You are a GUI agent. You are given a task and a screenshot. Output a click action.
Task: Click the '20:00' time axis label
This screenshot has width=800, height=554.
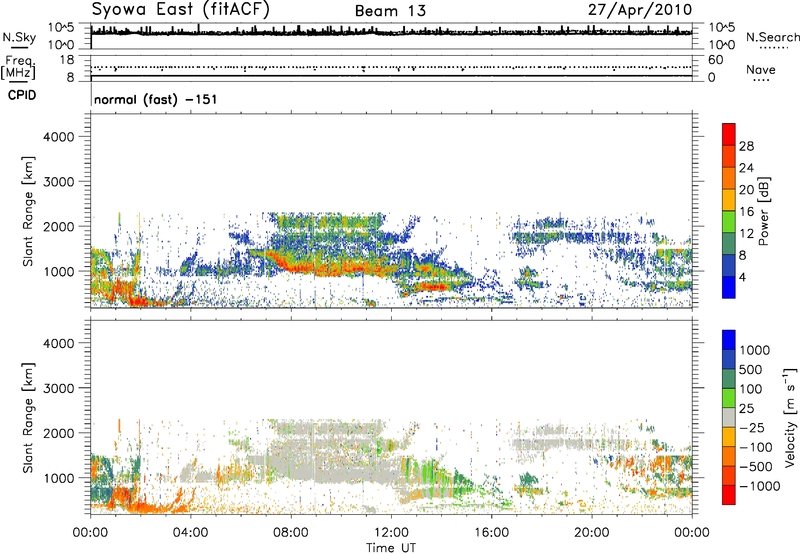592,533
